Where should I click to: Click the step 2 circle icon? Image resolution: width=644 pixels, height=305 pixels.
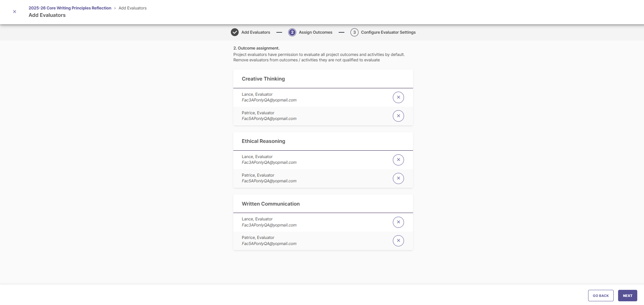pos(292,32)
